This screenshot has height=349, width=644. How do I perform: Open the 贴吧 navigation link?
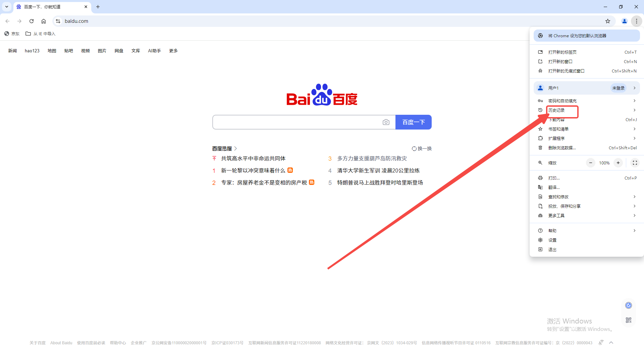(69, 51)
